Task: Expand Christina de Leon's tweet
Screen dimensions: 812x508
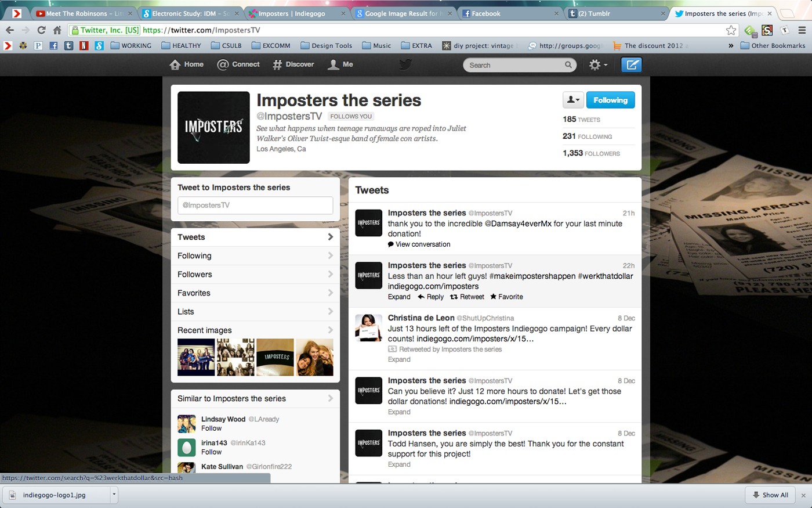Action: point(399,359)
